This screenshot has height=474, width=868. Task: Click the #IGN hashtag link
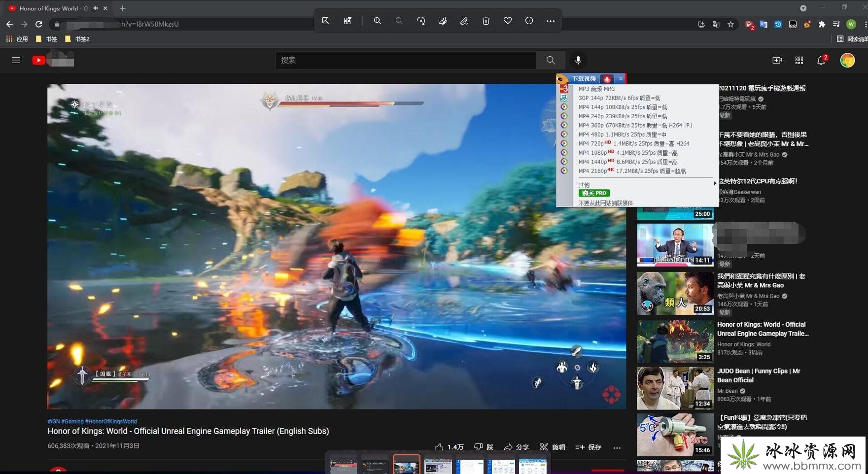[x=54, y=421]
